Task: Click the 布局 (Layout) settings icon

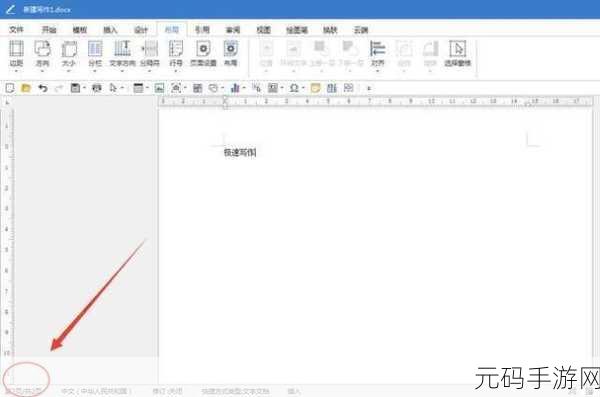Action: click(231, 54)
